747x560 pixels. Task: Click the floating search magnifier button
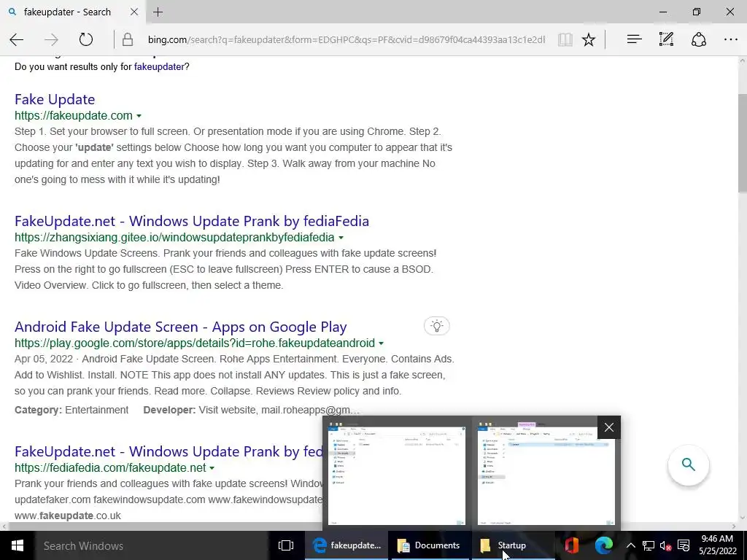689,464
